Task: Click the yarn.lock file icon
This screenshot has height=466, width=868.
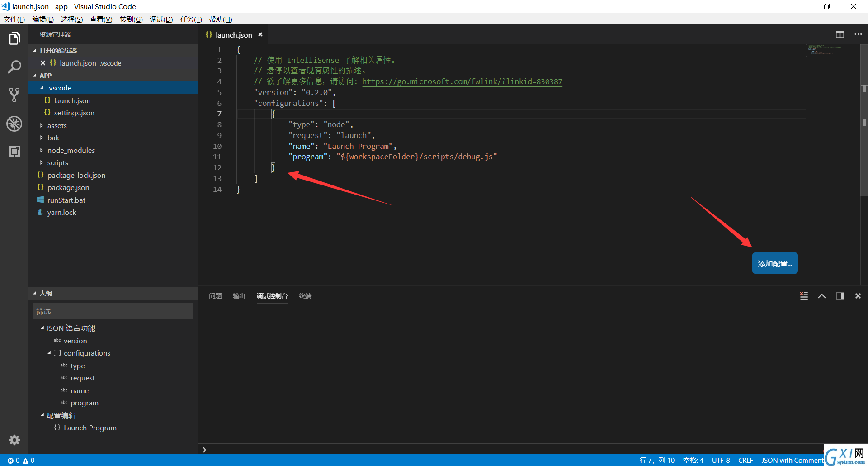Action: (40, 212)
